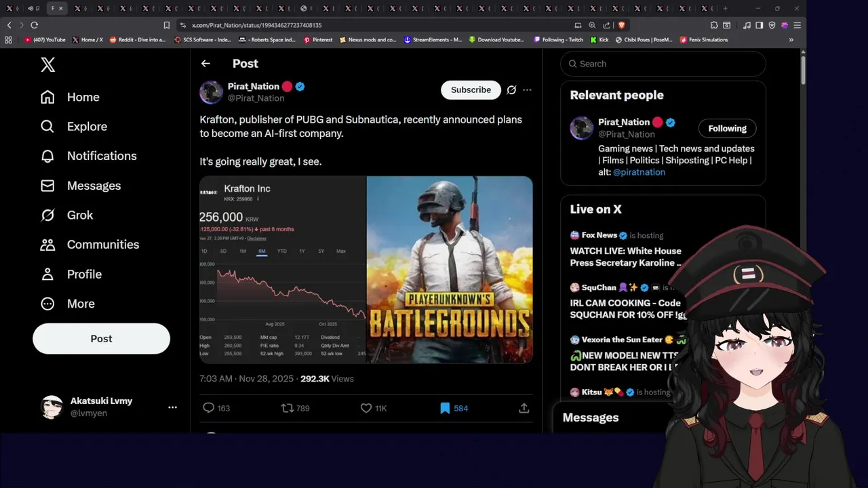
Task: Go to Profile in the sidebar
Action: (x=71, y=274)
